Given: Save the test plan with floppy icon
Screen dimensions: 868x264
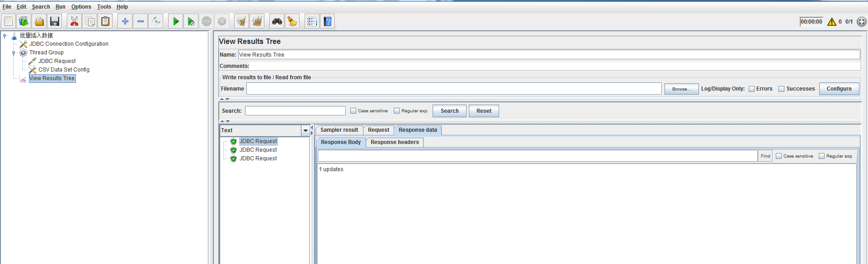Looking at the screenshot, I should click(x=55, y=21).
